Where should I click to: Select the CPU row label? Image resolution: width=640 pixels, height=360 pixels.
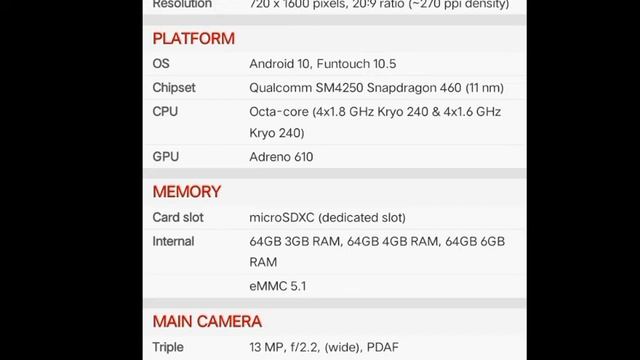(x=165, y=111)
